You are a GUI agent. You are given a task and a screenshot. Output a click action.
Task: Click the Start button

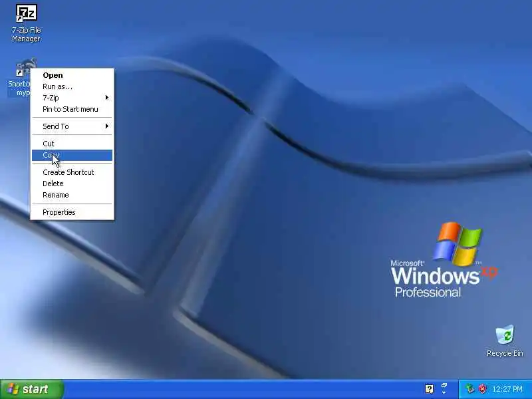coord(31,389)
